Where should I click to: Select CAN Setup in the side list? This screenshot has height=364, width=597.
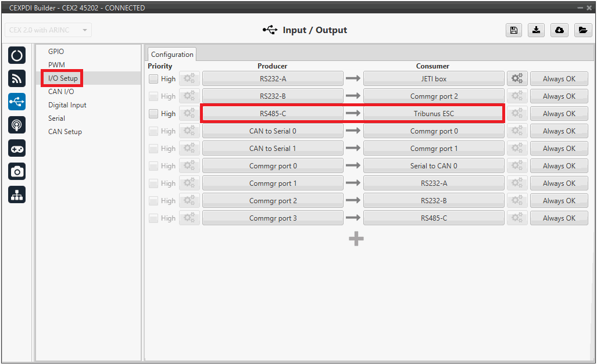(65, 132)
